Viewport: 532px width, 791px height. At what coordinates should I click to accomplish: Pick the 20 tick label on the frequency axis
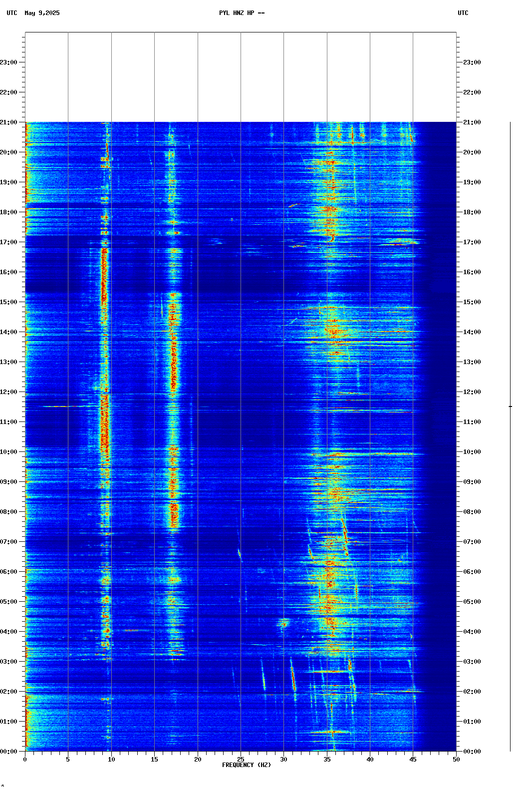(198, 760)
